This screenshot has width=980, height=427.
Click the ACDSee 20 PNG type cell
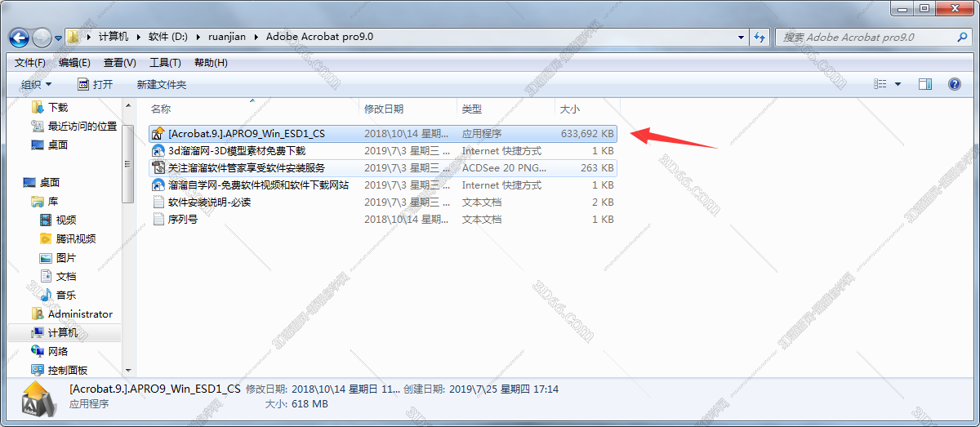click(x=504, y=167)
